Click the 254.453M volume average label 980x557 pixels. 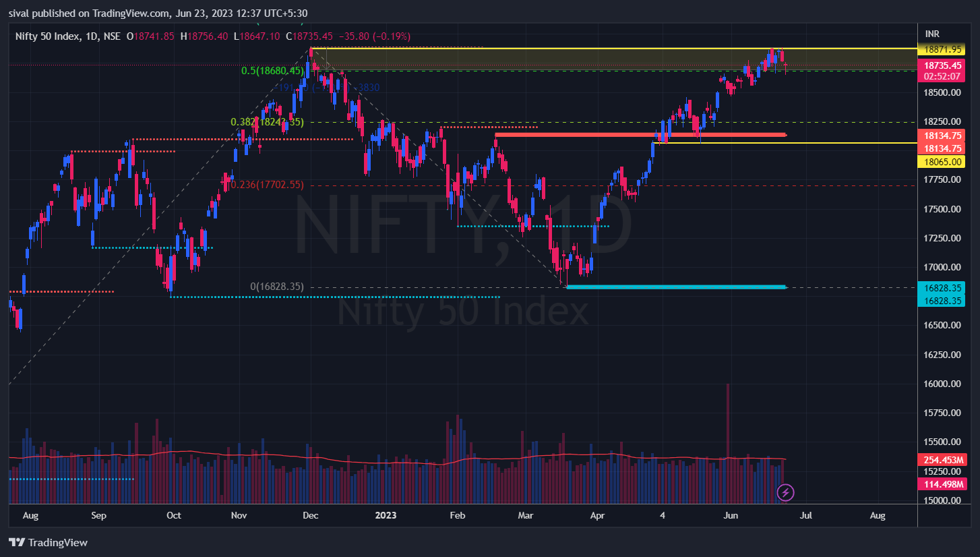click(942, 460)
